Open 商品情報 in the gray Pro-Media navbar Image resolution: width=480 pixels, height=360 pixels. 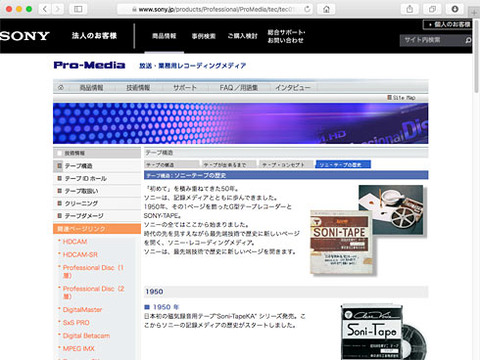91,88
